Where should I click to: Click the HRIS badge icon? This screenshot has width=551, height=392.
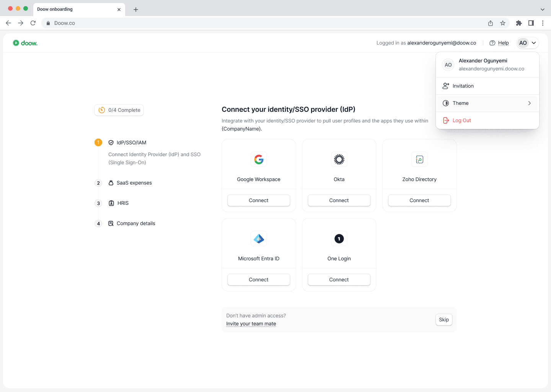click(111, 203)
